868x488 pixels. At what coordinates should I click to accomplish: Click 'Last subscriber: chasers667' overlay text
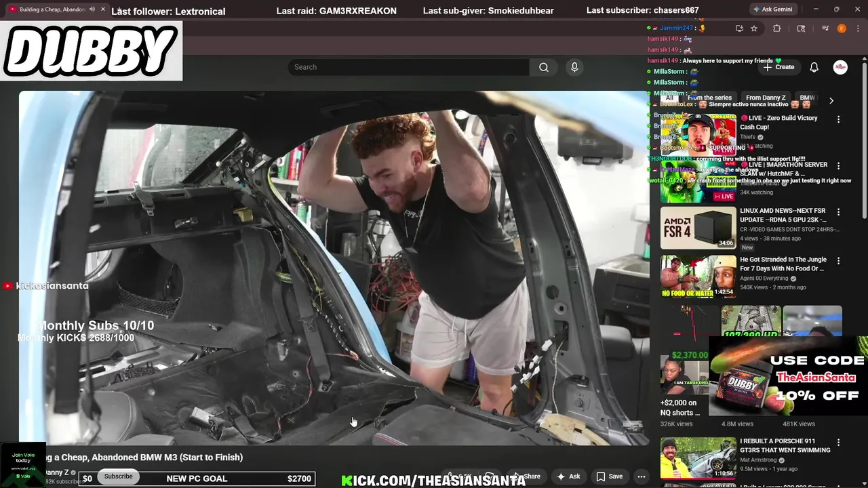point(642,11)
